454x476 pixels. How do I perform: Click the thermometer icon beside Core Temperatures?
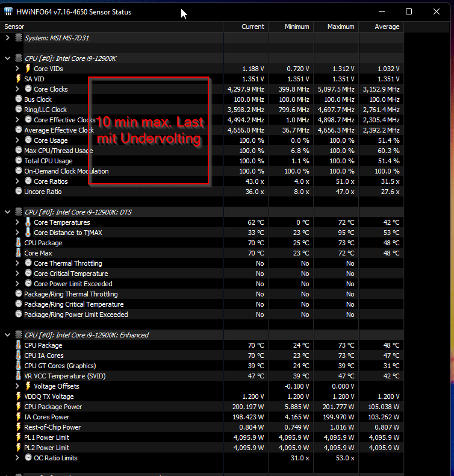click(28, 222)
